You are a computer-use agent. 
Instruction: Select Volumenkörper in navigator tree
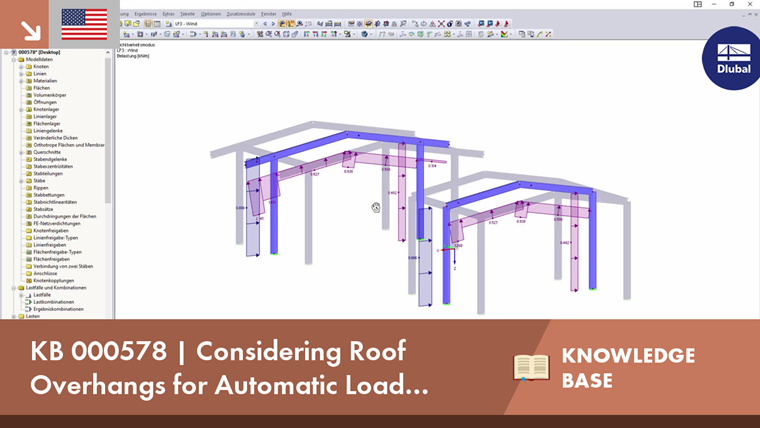pyautogui.click(x=50, y=95)
